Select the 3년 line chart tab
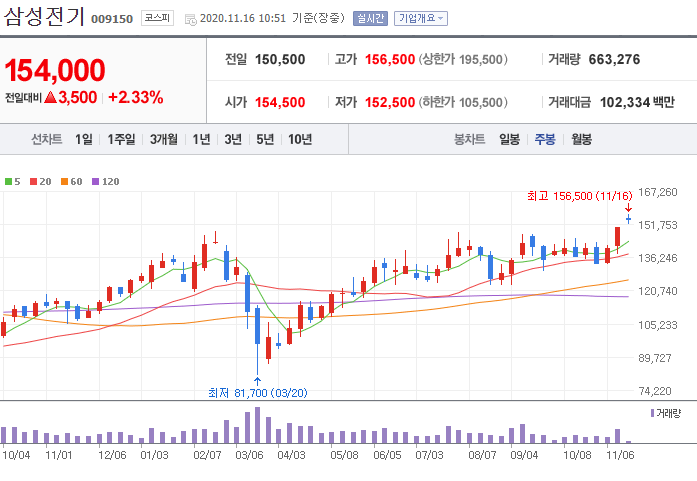 (233, 140)
